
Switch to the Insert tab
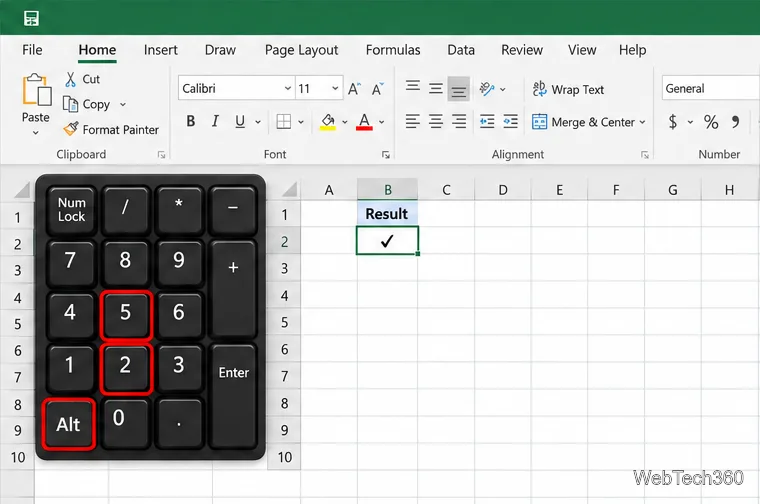click(160, 50)
